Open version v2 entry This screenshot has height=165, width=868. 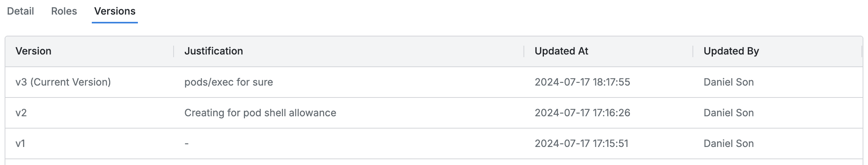[x=21, y=113]
